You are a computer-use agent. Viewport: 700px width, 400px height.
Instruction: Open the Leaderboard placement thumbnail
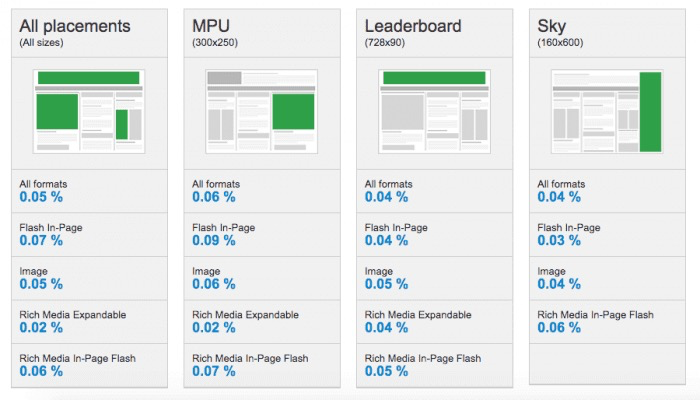point(434,111)
